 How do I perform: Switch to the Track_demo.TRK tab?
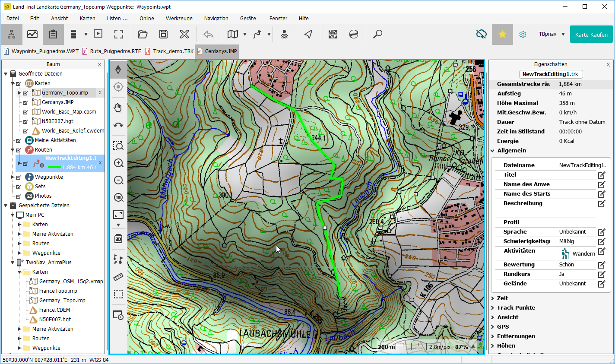173,51
